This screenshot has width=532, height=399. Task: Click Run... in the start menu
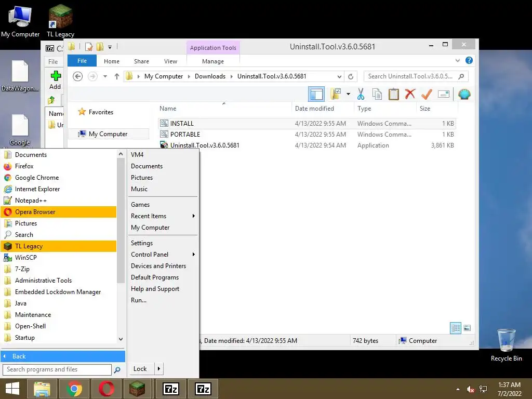point(163,300)
